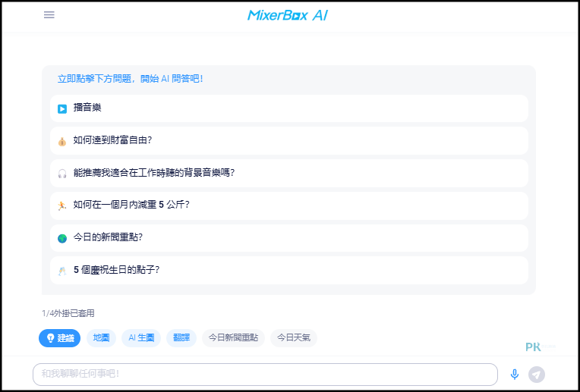Select the 播音樂 suggestion
Image resolution: width=580 pixels, height=392 pixels.
pos(289,108)
